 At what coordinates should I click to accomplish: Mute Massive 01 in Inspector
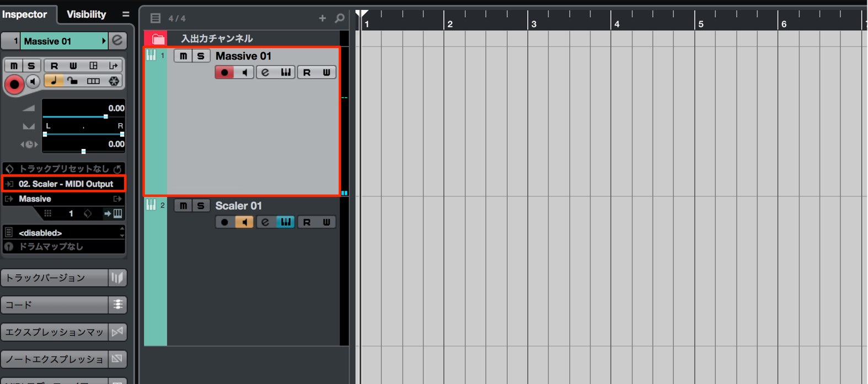click(x=14, y=66)
